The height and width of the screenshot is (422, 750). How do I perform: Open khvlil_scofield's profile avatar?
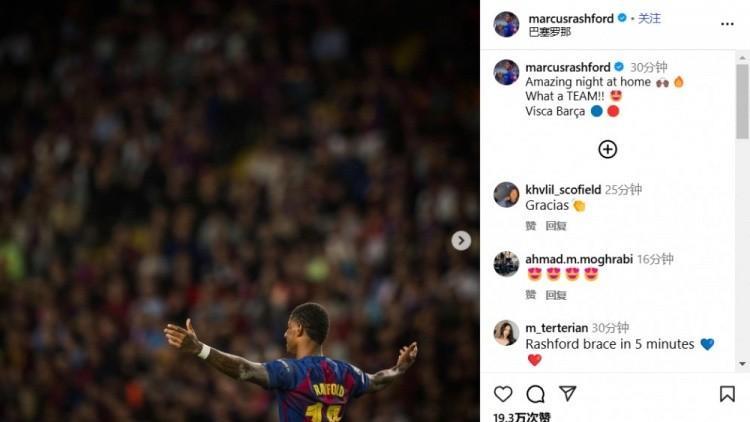[506, 194]
